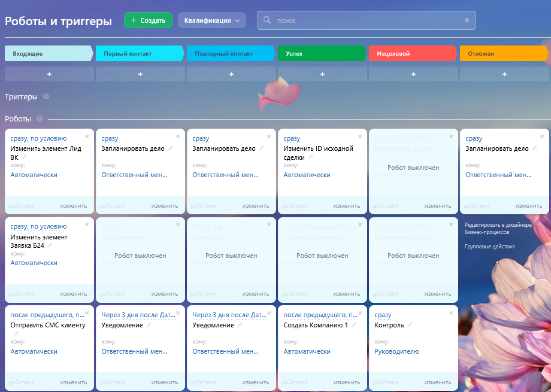Open the сразу timing on the enabled Контроль robot

tap(383, 315)
